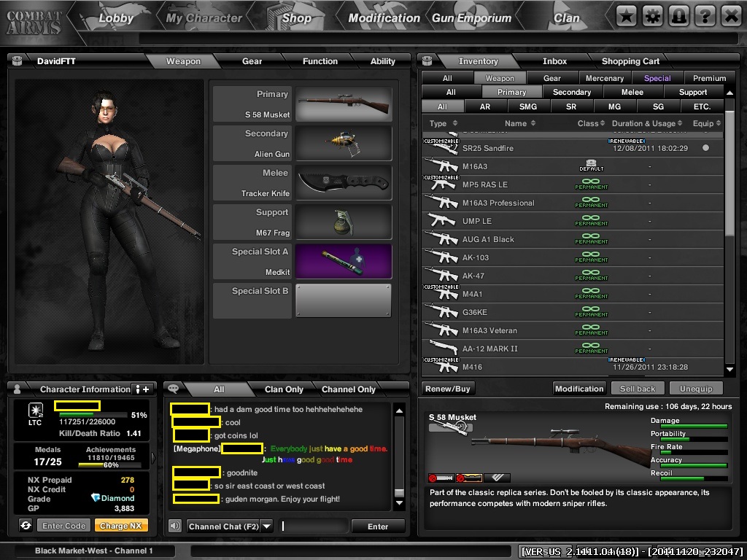Click the Enter Code button
747x560 pixels.
click(x=64, y=526)
